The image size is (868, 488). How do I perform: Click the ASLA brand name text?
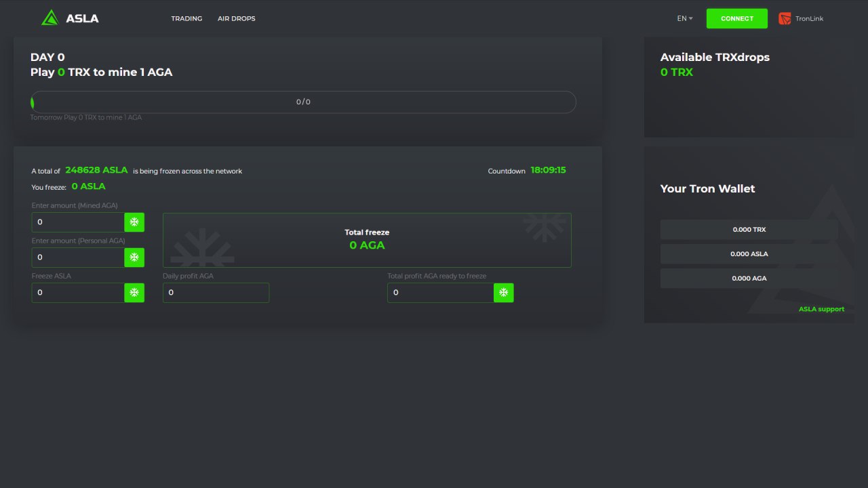pos(82,18)
